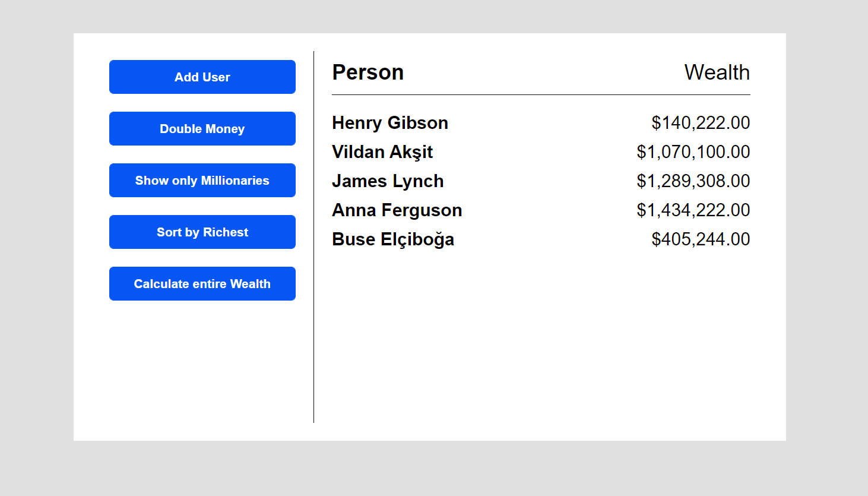Image resolution: width=868 pixels, height=496 pixels.
Task: Select the name Henry Gibson
Action: [x=389, y=123]
